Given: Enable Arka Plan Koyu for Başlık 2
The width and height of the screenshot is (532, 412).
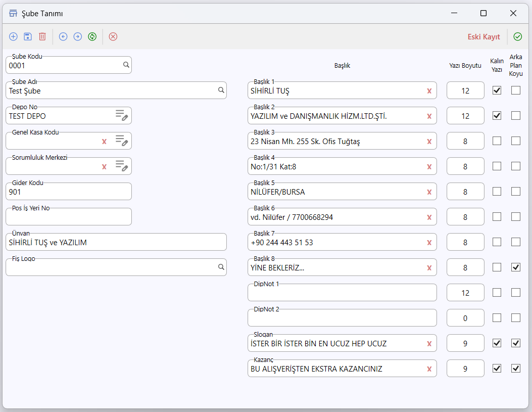Looking at the screenshot, I should tap(516, 116).
